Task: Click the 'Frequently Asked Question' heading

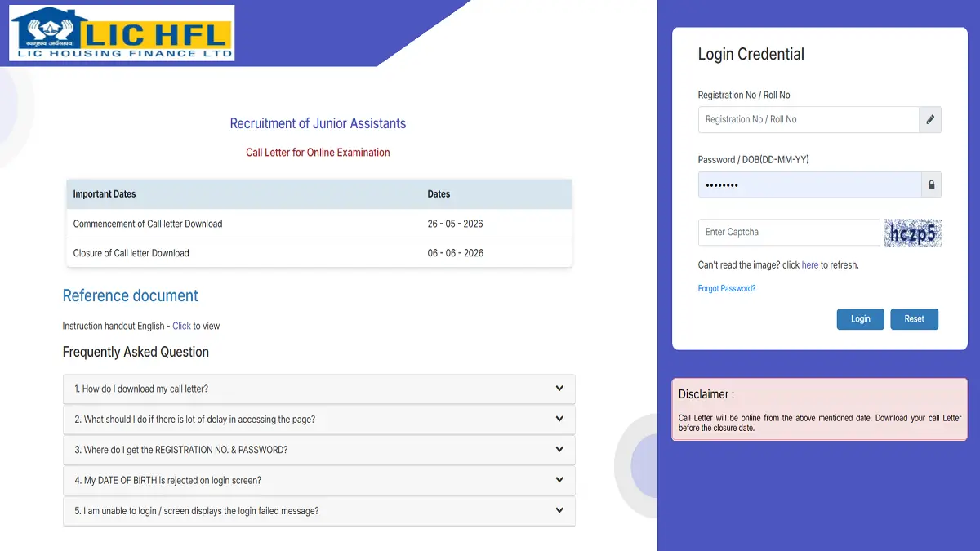Action: [136, 352]
